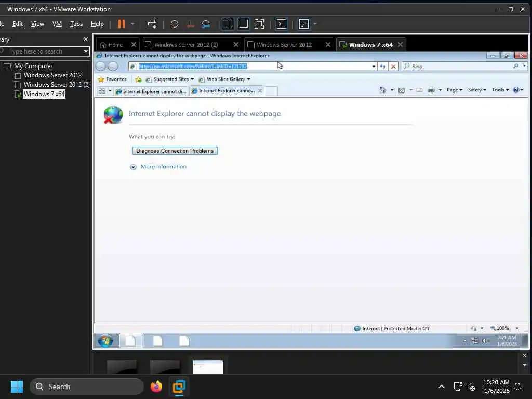532x399 pixels.
Task: Click the Windows taskbar Search box
Action: pos(87,387)
